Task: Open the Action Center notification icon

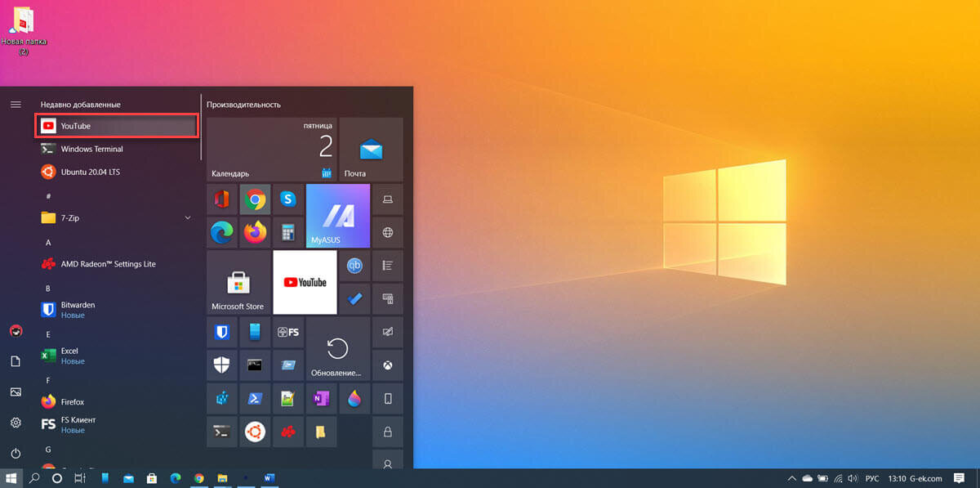Action: coord(960,478)
